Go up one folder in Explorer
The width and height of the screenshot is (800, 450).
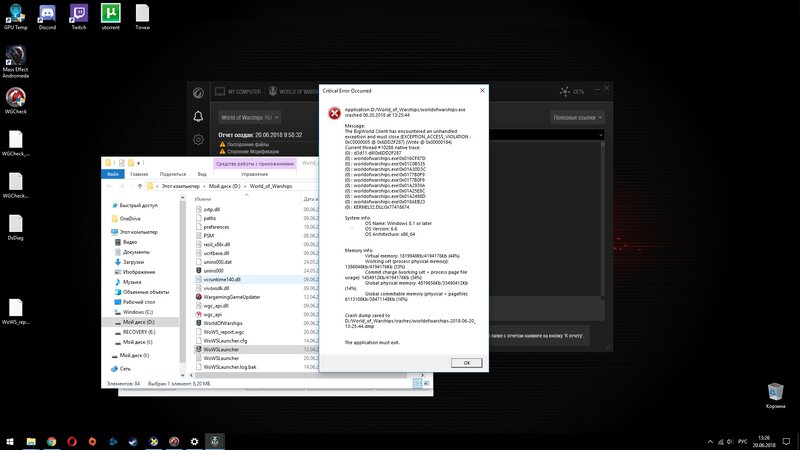coord(140,186)
